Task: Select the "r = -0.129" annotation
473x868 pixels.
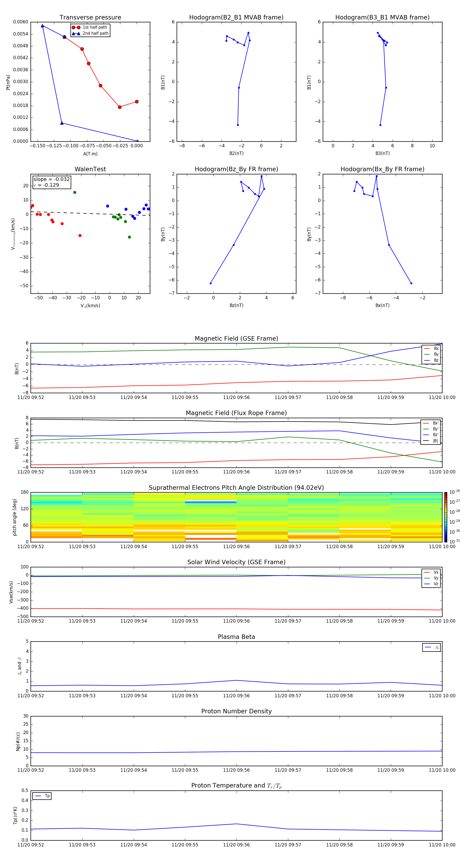Action: (47, 185)
